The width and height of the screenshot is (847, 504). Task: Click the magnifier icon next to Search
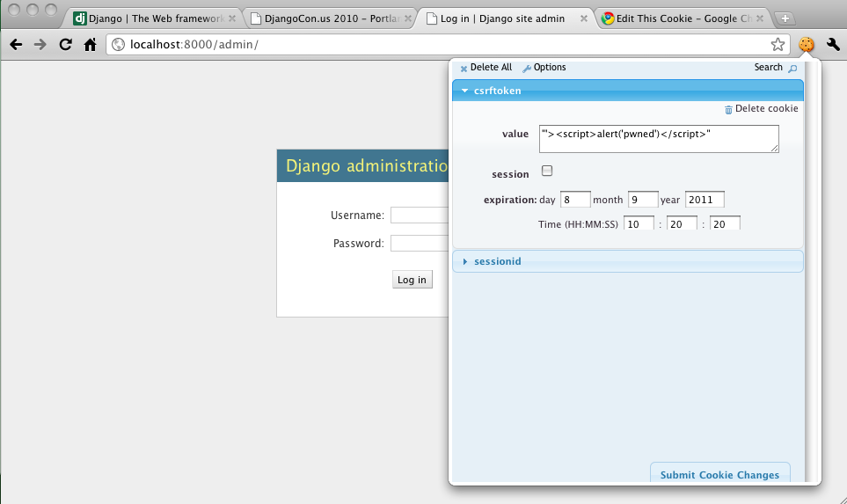pos(792,68)
